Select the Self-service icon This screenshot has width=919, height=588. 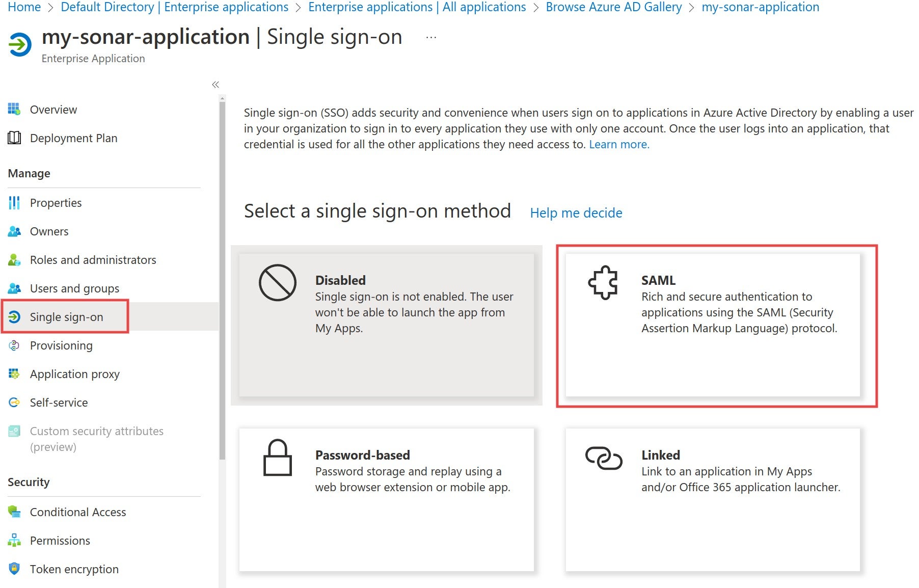[14, 402]
